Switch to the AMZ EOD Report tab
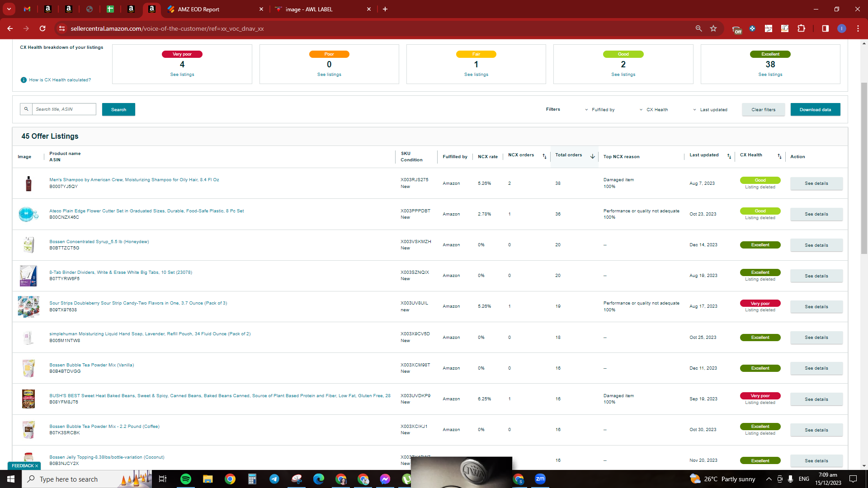 pyautogui.click(x=212, y=9)
